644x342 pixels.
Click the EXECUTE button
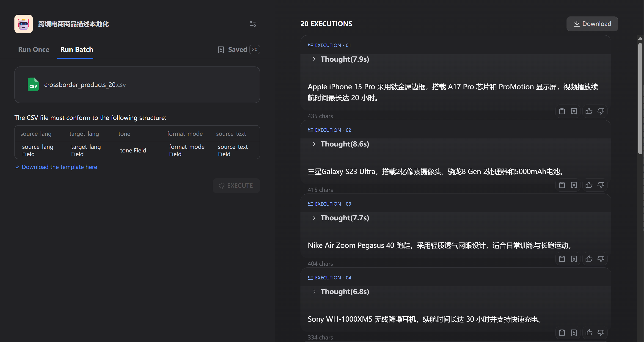(236, 185)
